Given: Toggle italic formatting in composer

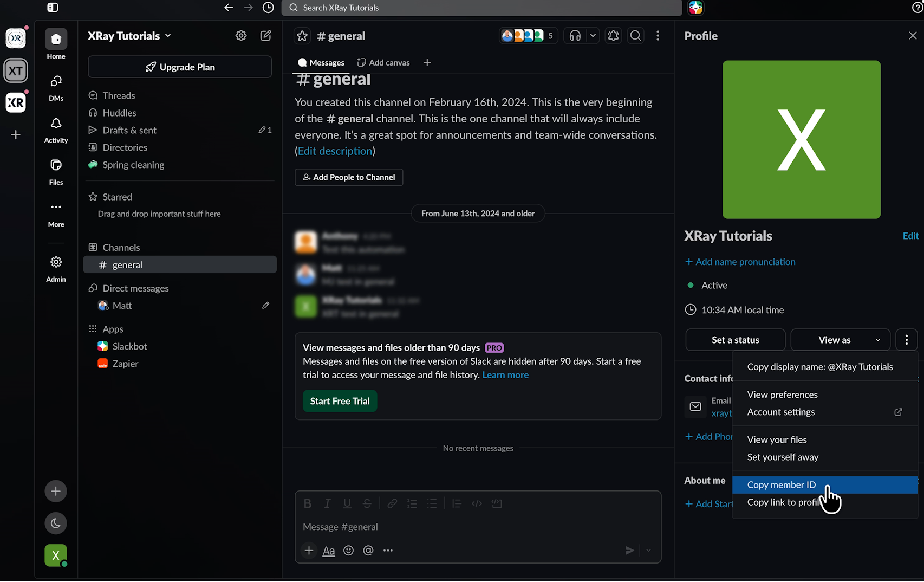Looking at the screenshot, I should (x=327, y=504).
